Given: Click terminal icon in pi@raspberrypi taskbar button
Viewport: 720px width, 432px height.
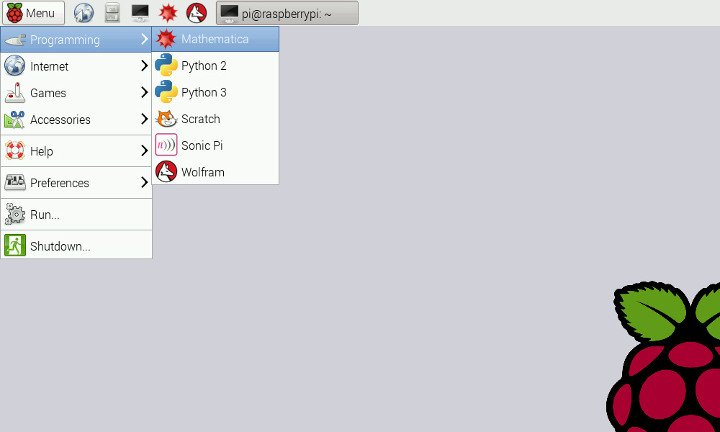Looking at the screenshot, I should point(230,13).
